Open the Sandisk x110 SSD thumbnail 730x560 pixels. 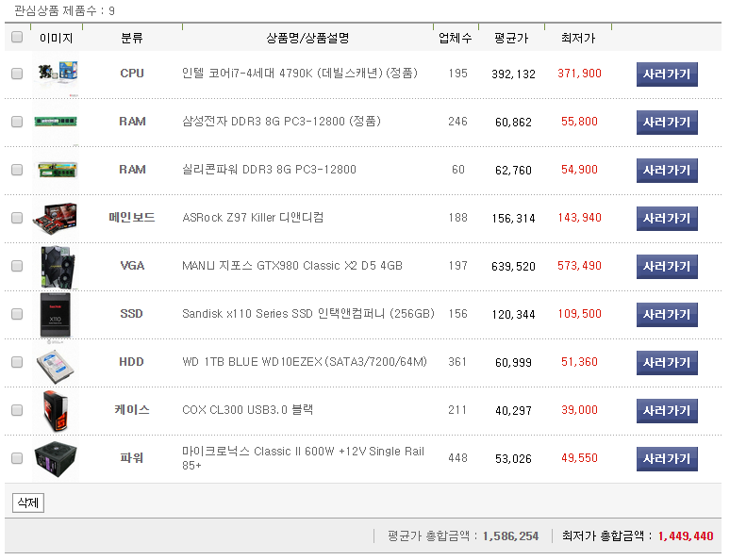pos(56,315)
